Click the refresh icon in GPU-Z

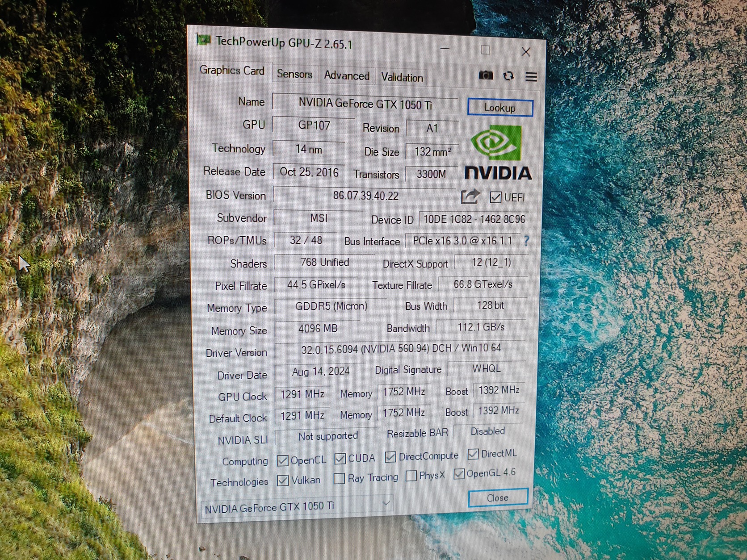click(x=508, y=76)
